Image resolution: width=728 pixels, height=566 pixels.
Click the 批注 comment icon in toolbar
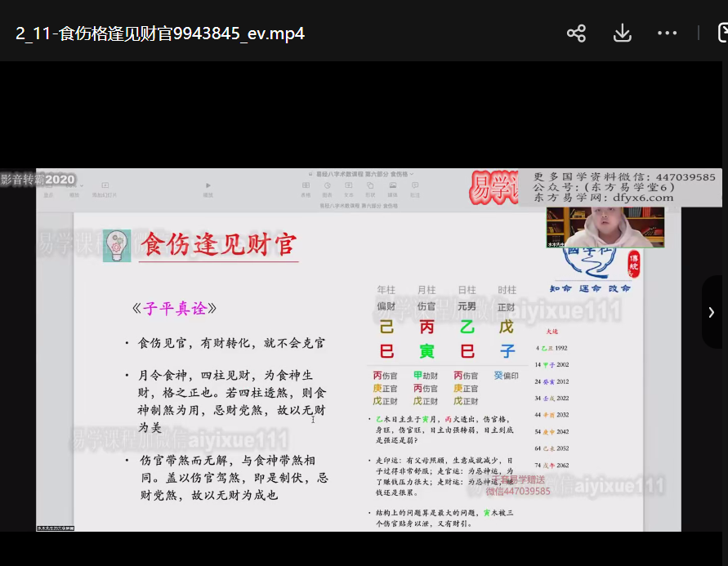(x=415, y=188)
